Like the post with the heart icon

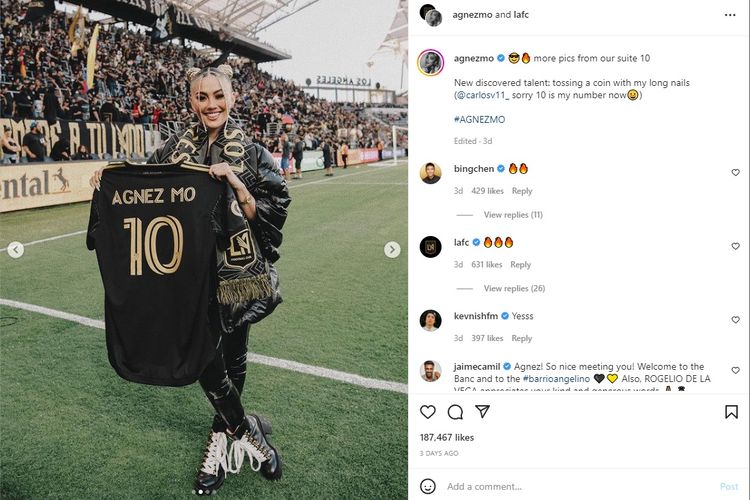pyautogui.click(x=428, y=412)
